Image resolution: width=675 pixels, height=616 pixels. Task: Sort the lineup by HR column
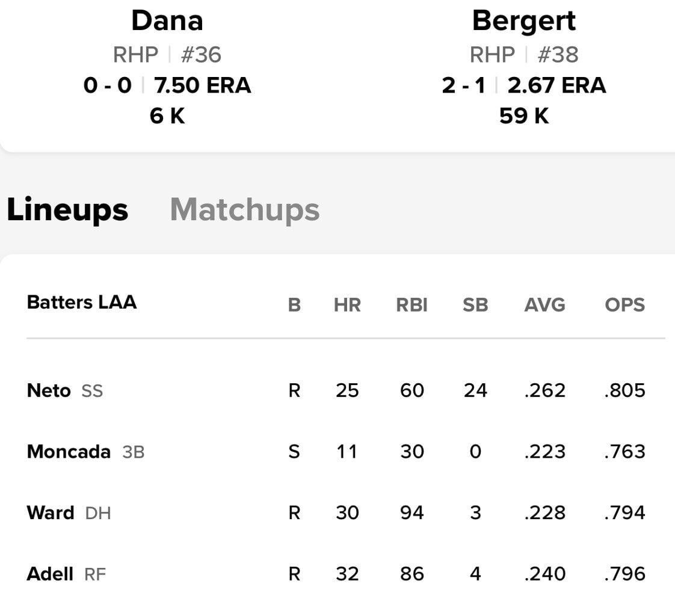tap(347, 305)
